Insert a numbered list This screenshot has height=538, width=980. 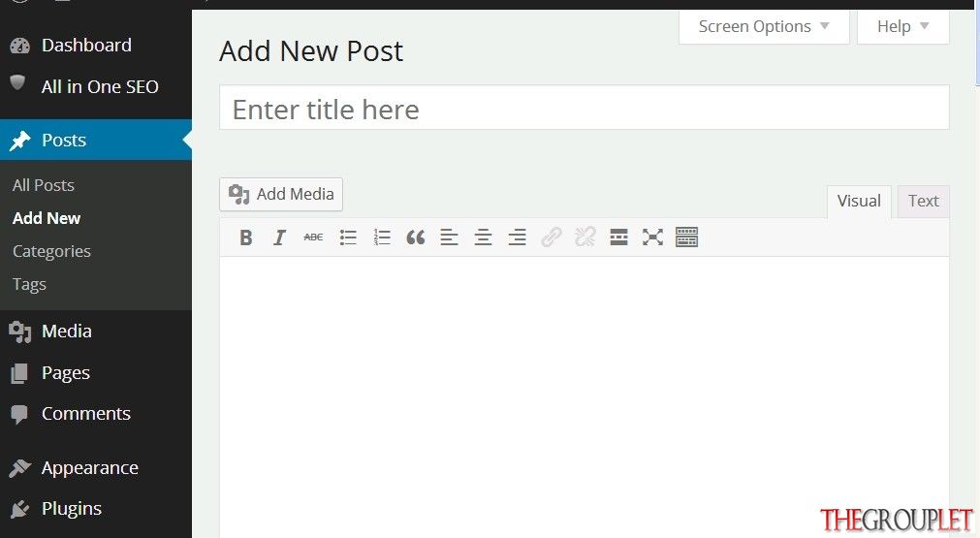pyautogui.click(x=382, y=237)
